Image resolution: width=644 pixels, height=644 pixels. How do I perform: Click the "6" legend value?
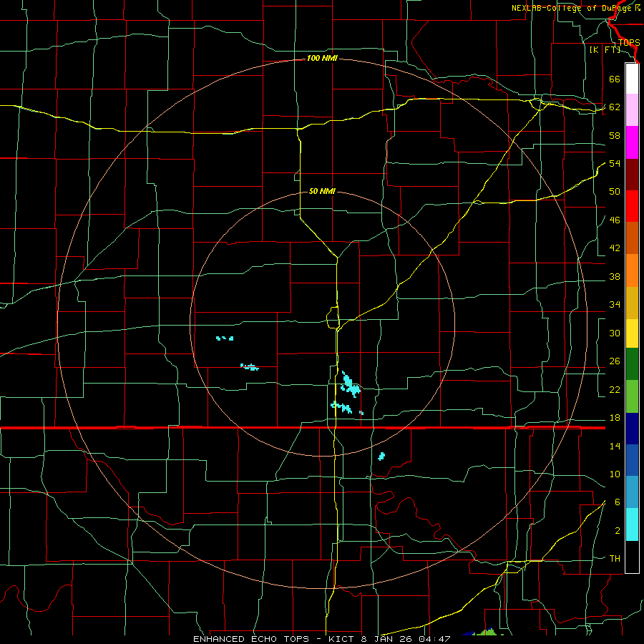click(617, 502)
